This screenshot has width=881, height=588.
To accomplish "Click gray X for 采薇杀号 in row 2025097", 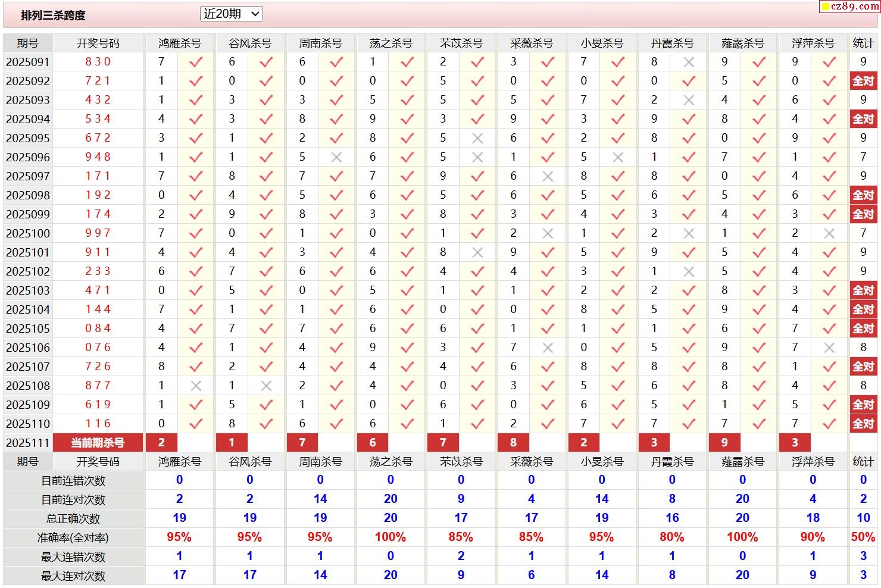I will click(548, 176).
